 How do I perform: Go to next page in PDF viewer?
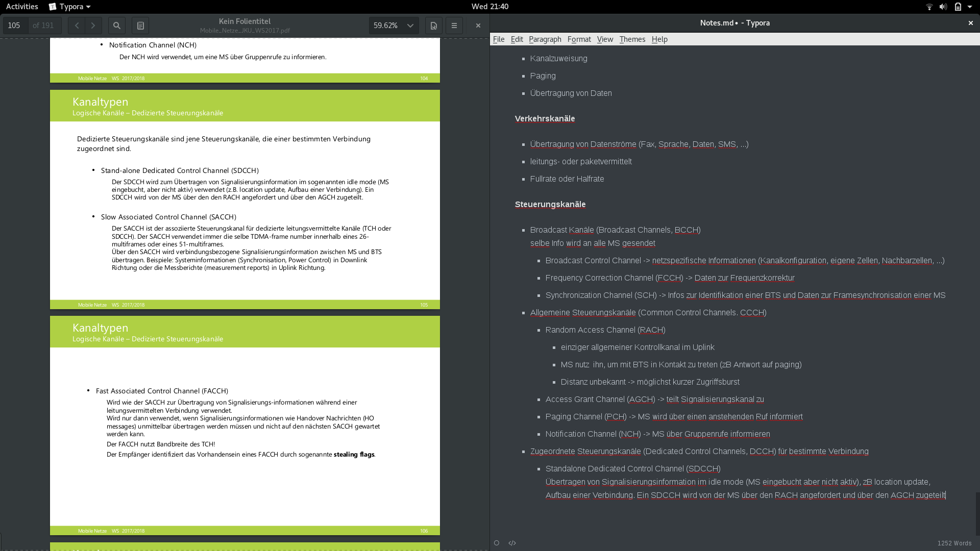pos(93,26)
